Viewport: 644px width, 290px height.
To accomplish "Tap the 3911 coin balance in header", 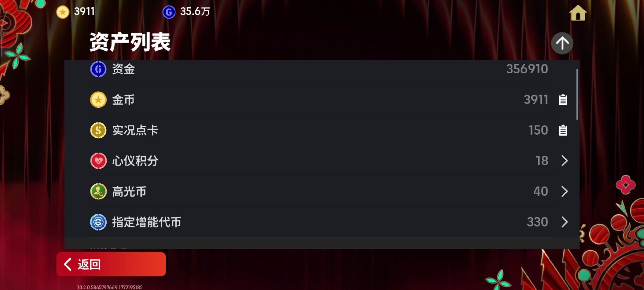I will [x=84, y=11].
